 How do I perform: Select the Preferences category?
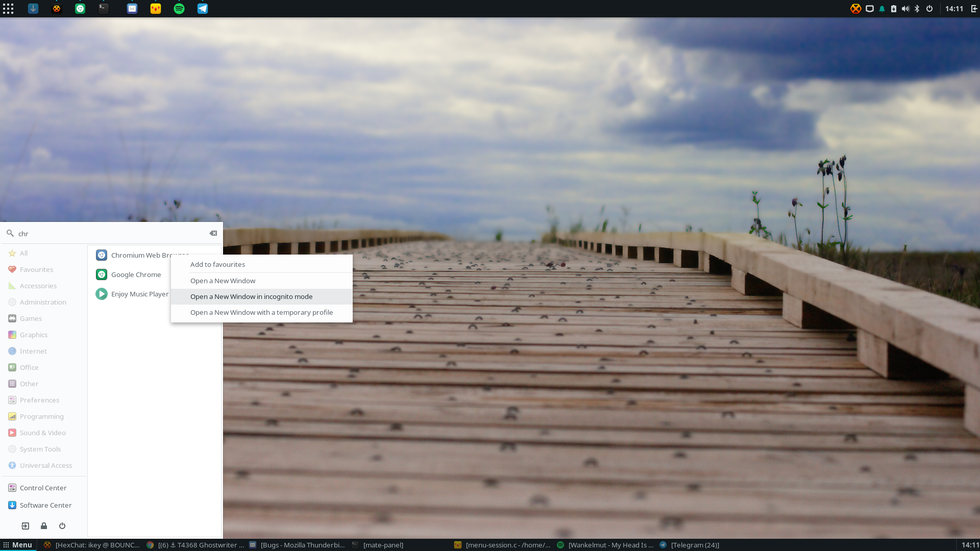click(x=44, y=400)
